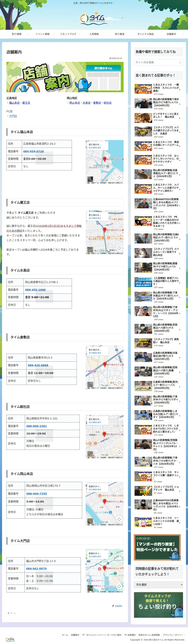Click the 水島店 phone number 086-455-1600
The height and width of the screenshot is (644, 188).
[35, 290]
